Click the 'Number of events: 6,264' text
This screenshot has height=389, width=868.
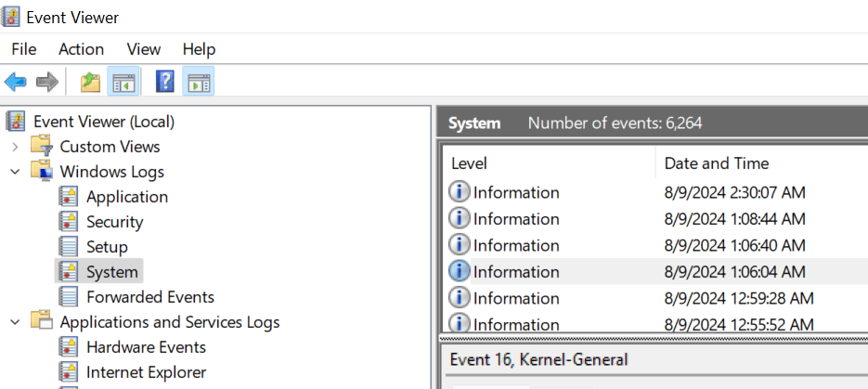click(x=615, y=123)
